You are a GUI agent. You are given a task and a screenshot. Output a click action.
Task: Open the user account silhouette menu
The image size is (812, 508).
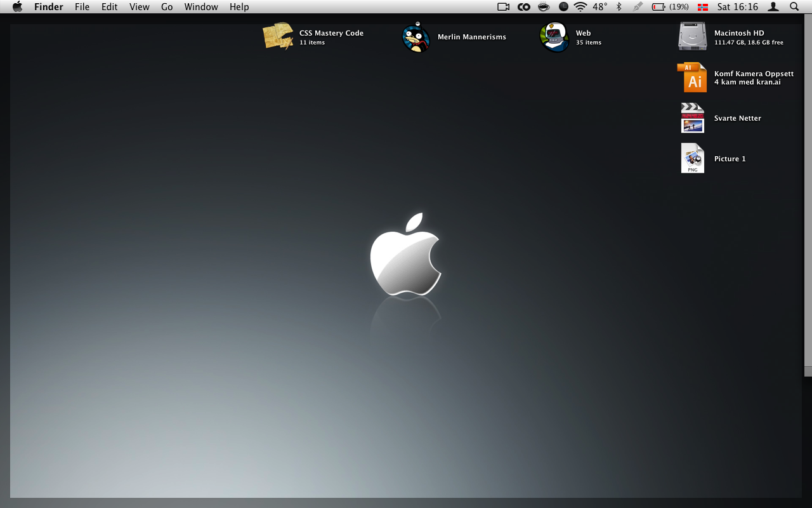point(773,7)
